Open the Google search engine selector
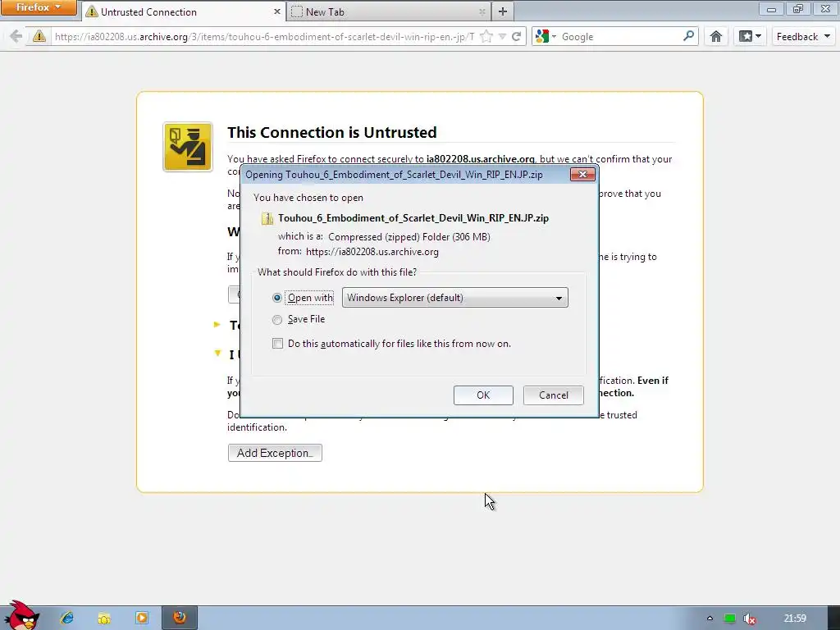The image size is (840, 630). (546, 36)
